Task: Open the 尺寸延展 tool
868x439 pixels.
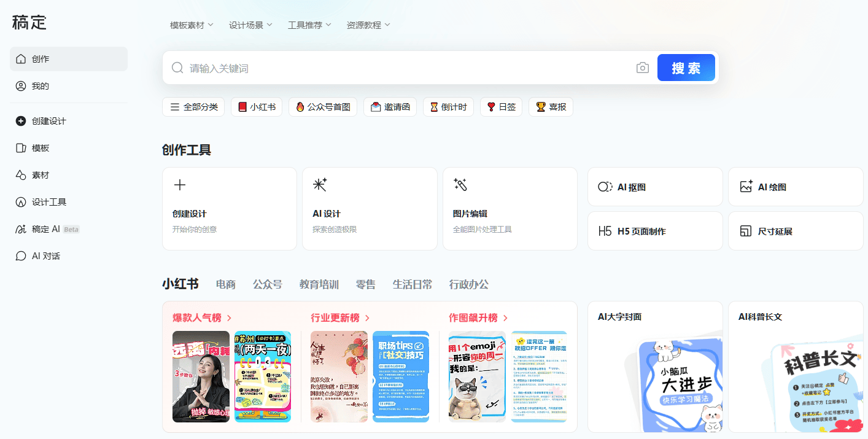Action: (x=795, y=231)
